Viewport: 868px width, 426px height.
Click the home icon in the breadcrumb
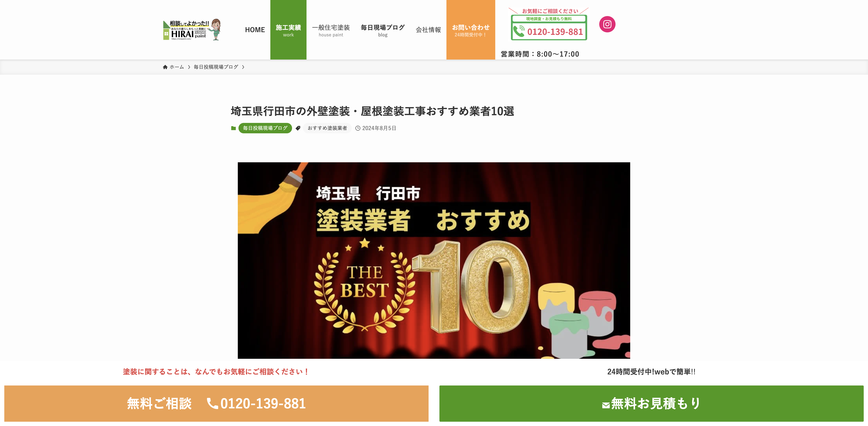pos(165,67)
